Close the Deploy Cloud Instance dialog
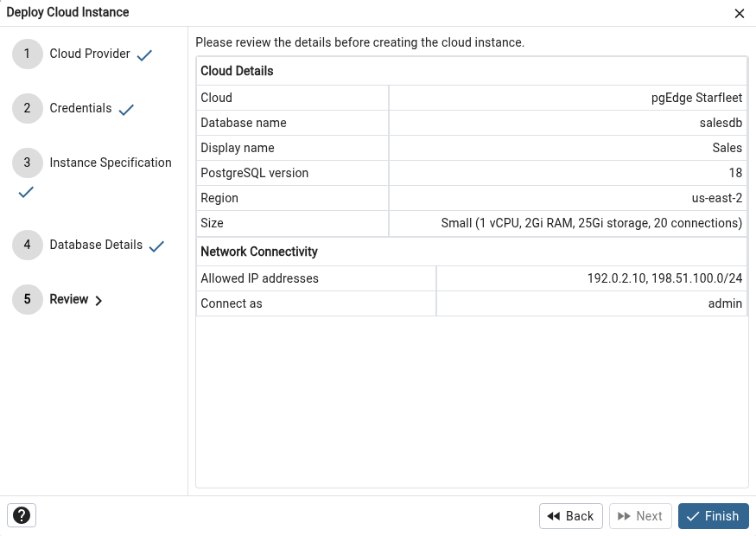The height and width of the screenshot is (536, 756). 739,14
